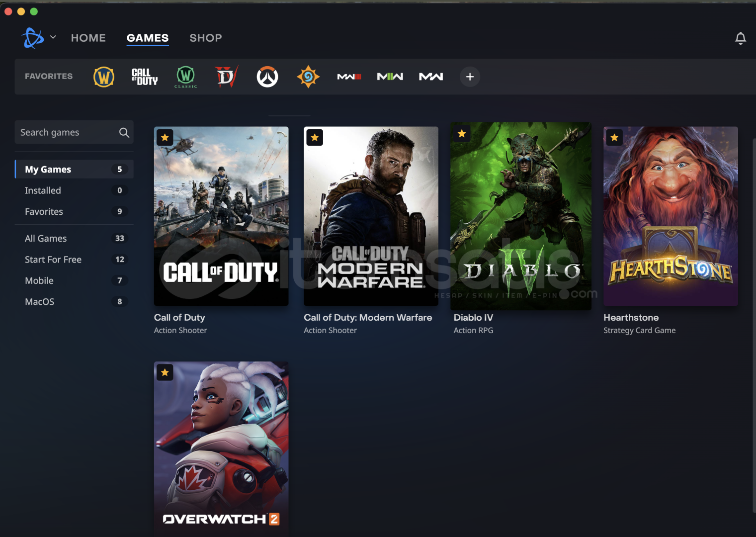
Task: Open Overwatch favorites bar icon
Action: point(267,77)
